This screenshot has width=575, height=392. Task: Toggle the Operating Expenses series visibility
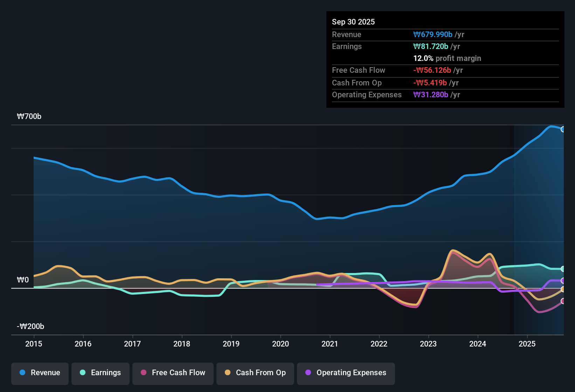coord(346,373)
